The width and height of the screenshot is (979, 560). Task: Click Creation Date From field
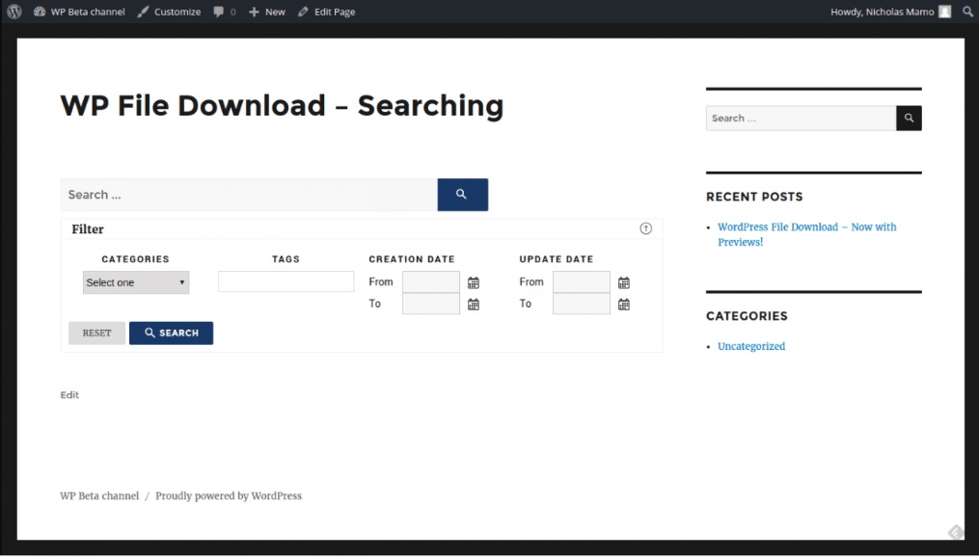[431, 281]
